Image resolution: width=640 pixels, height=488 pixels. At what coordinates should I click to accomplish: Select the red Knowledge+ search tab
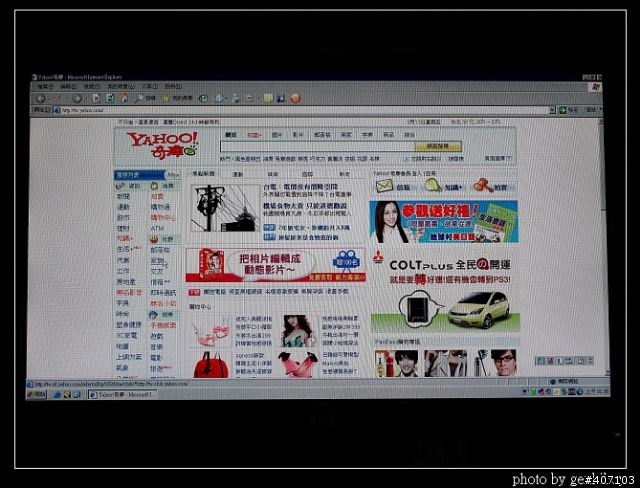tap(254, 135)
